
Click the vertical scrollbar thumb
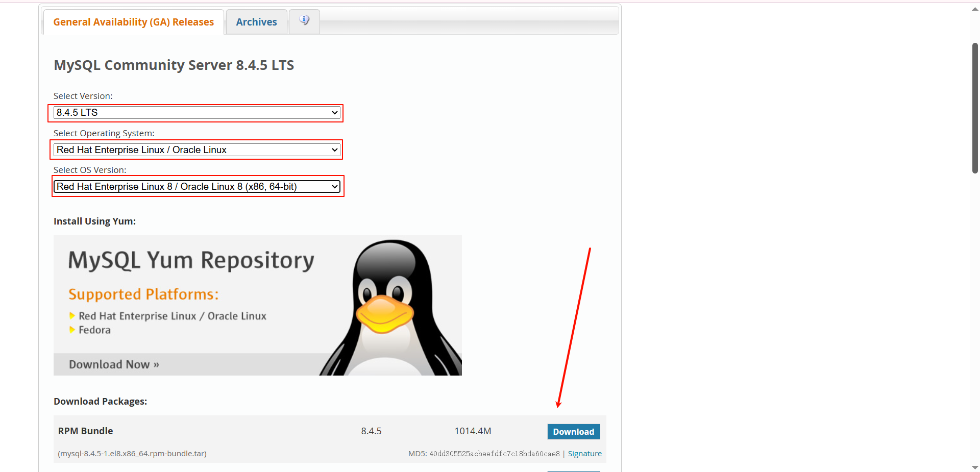click(x=974, y=107)
